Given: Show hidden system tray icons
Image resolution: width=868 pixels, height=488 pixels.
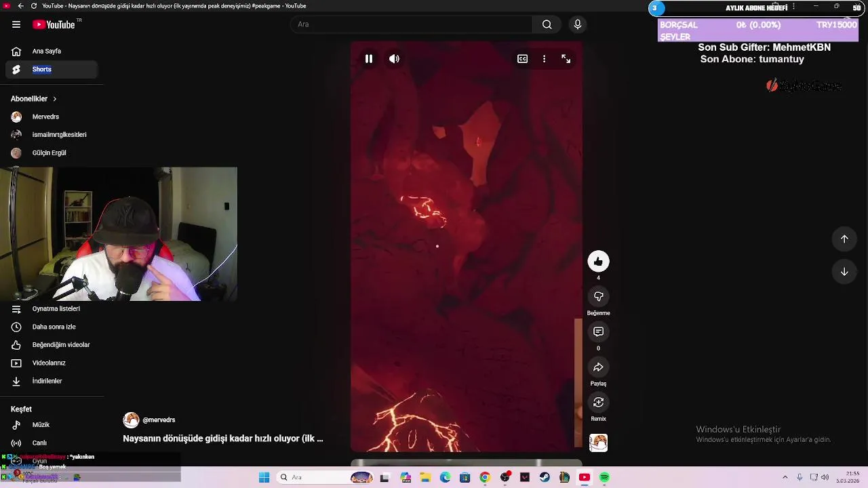Looking at the screenshot, I should click(x=785, y=477).
